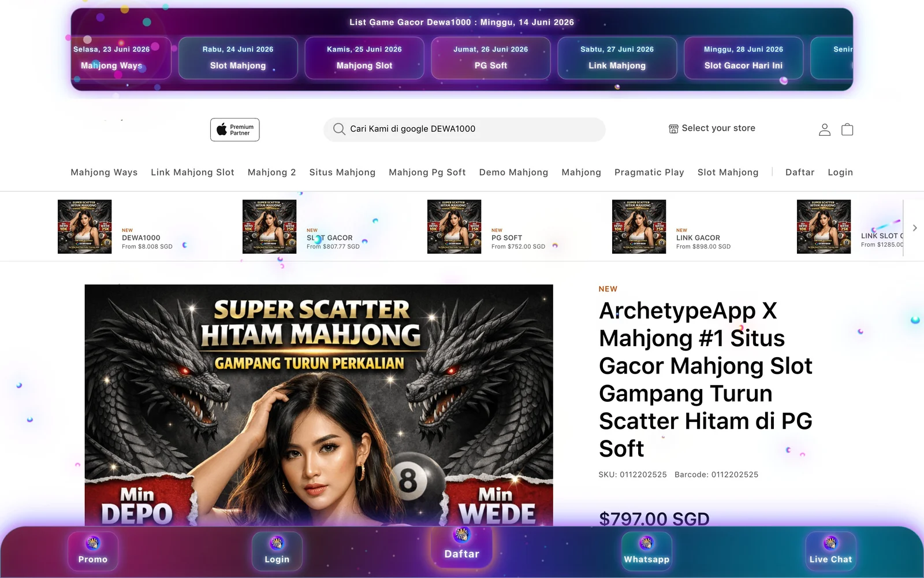Click the magnifier search icon

click(339, 129)
